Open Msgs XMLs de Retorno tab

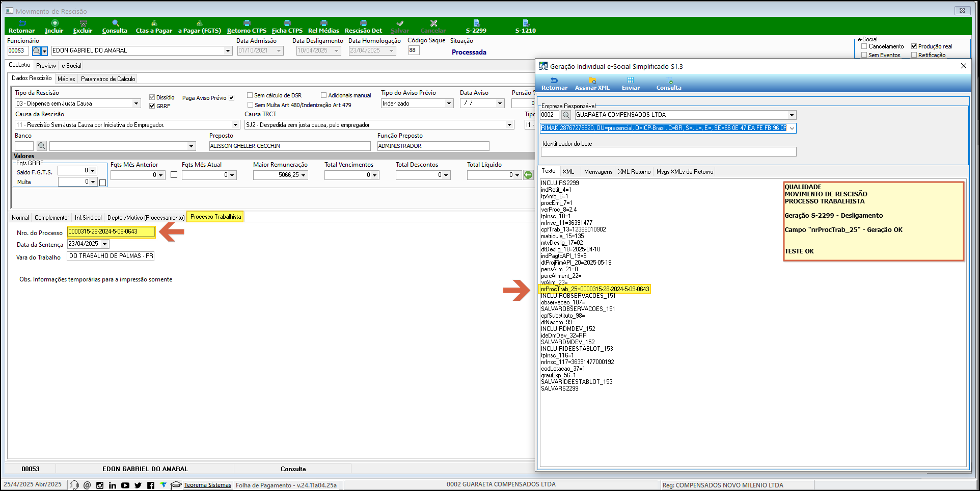coord(685,172)
